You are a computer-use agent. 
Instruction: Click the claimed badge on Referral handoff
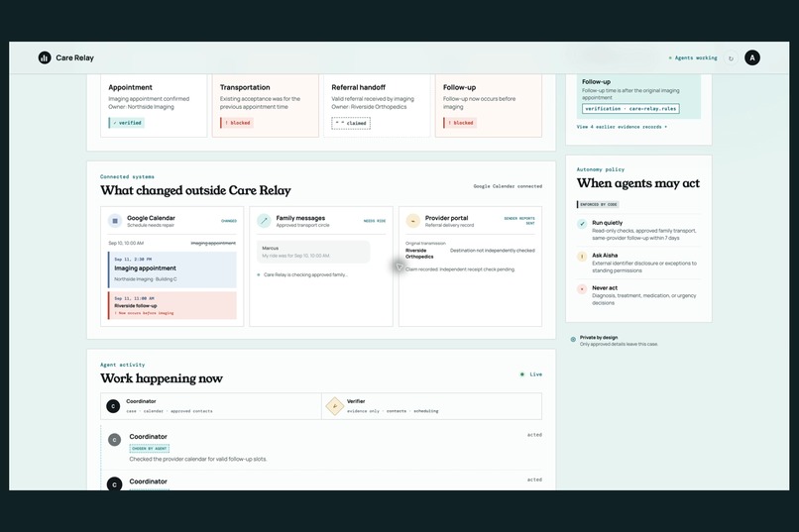pyautogui.click(x=351, y=123)
